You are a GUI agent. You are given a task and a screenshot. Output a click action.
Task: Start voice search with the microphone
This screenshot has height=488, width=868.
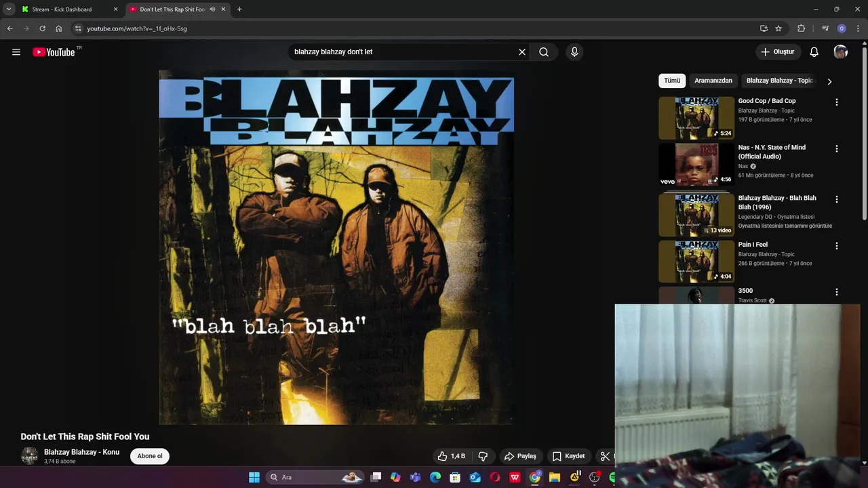(574, 52)
